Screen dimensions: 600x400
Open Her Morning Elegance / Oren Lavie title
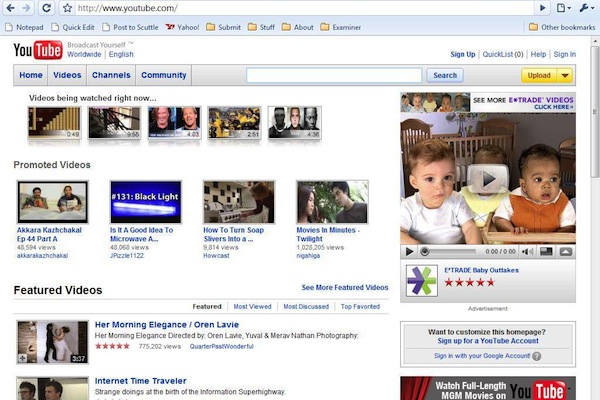tap(167, 325)
